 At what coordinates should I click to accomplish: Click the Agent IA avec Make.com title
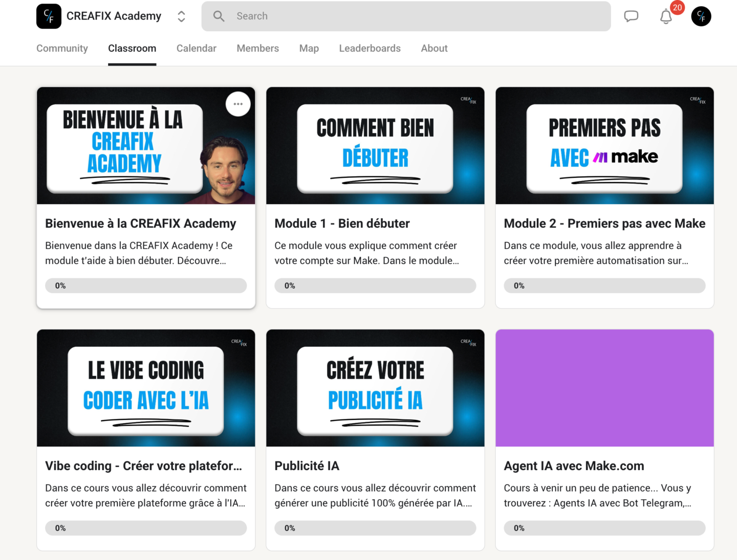pyautogui.click(x=574, y=466)
